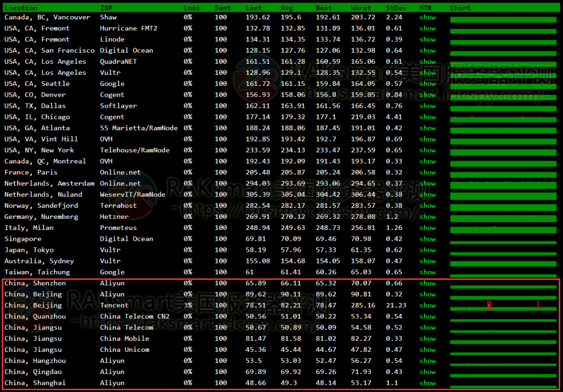Click the StDev value 21.23

[396, 306]
